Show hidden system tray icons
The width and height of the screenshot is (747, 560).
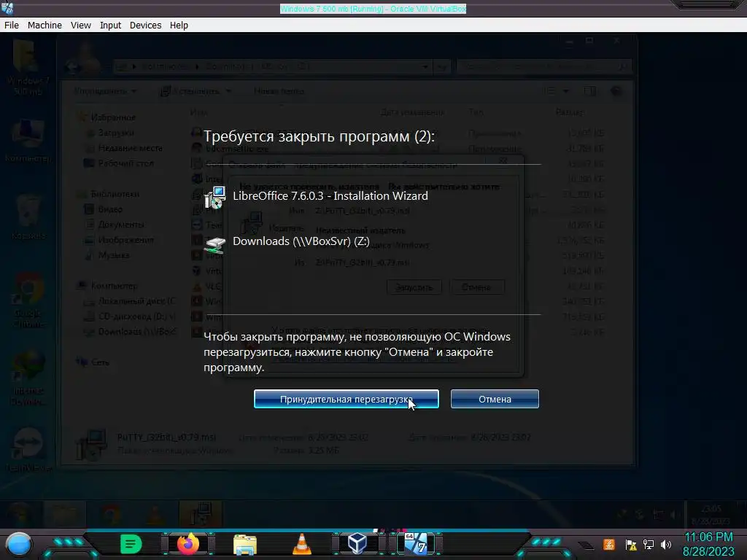click(586, 545)
